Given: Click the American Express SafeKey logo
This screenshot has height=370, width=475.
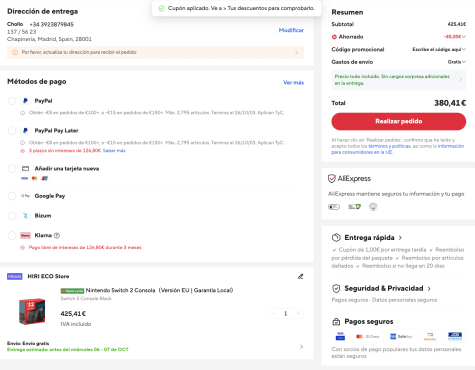Looking at the screenshot, I should click(402, 336).
